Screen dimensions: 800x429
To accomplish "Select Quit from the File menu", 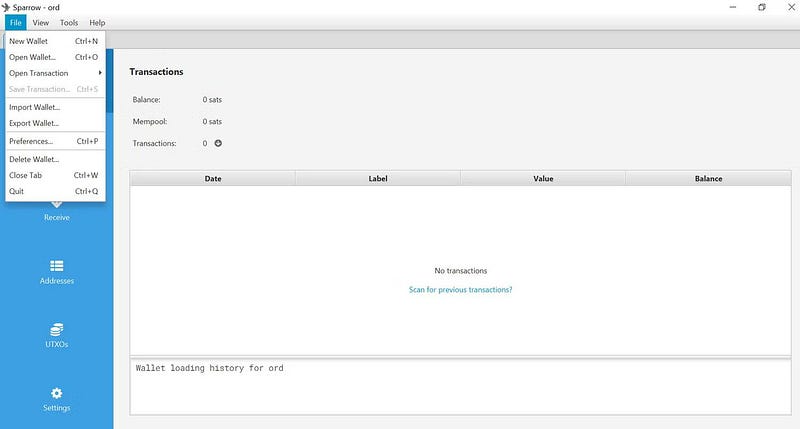I will pos(55,191).
